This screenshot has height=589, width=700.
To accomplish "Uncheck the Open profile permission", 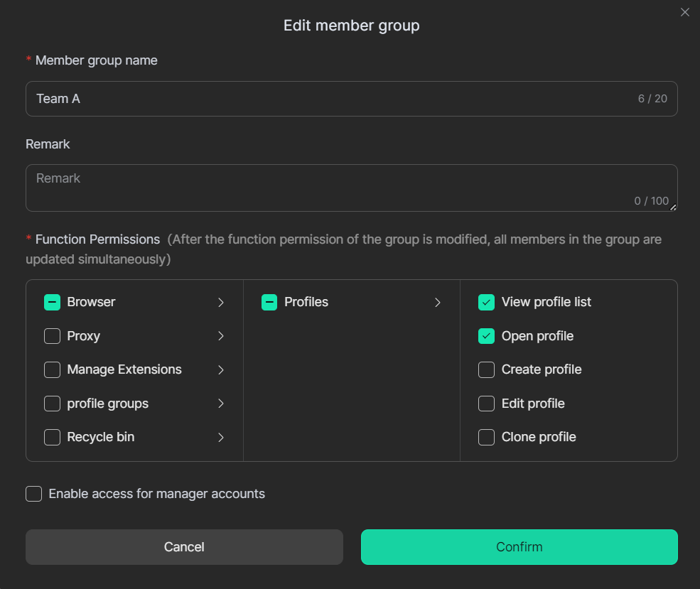I will coord(486,336).
